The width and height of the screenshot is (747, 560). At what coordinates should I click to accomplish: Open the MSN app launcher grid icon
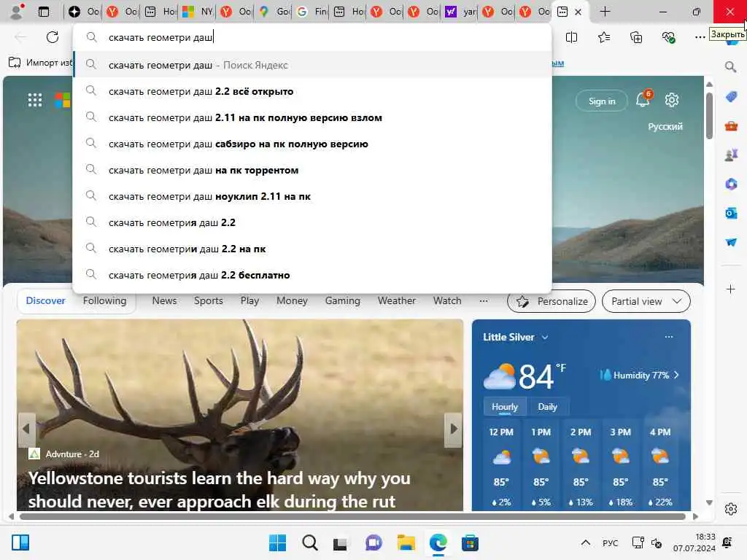[x=35, y=100]
